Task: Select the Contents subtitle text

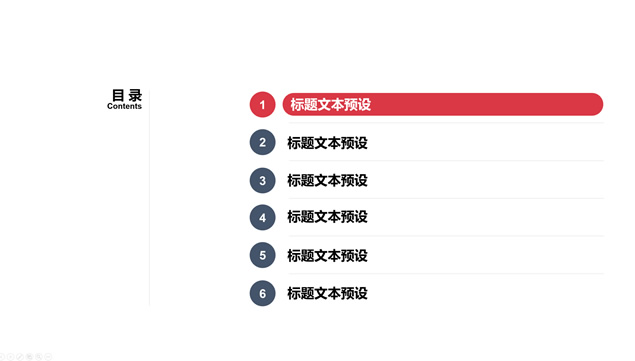Action: [124, 106]
